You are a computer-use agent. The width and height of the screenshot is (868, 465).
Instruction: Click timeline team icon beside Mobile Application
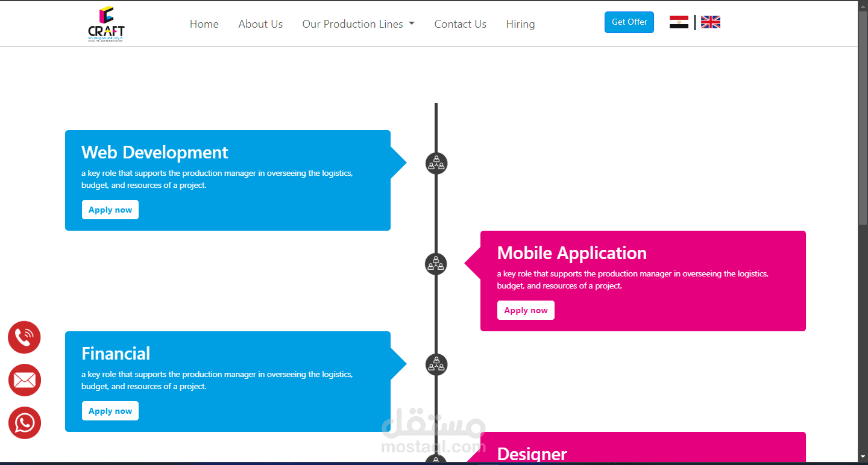(436, 264)
